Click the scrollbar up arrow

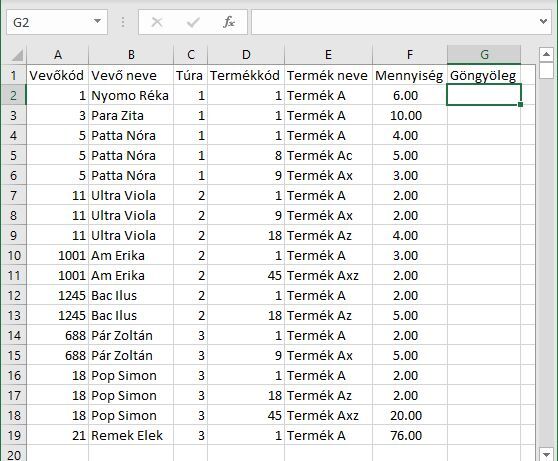546,54
